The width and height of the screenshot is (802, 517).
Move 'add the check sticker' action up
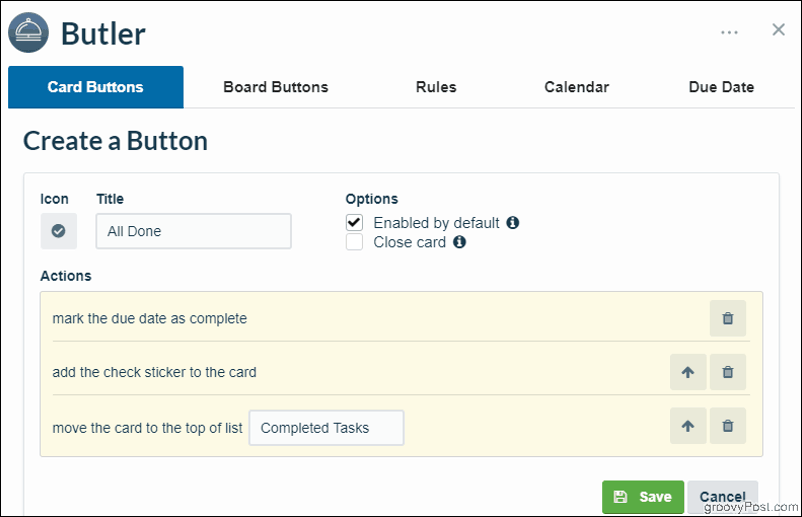coord(688,372)
